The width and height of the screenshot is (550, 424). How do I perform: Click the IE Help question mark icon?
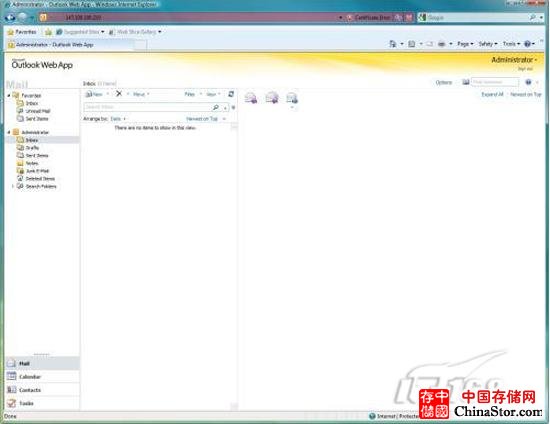tap(527, 44)
